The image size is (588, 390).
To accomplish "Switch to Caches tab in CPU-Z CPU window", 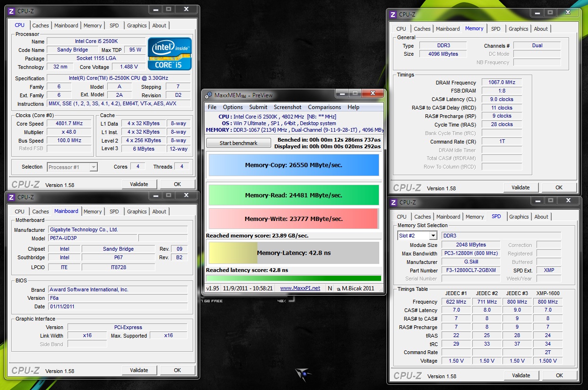I will pos(41,25).
